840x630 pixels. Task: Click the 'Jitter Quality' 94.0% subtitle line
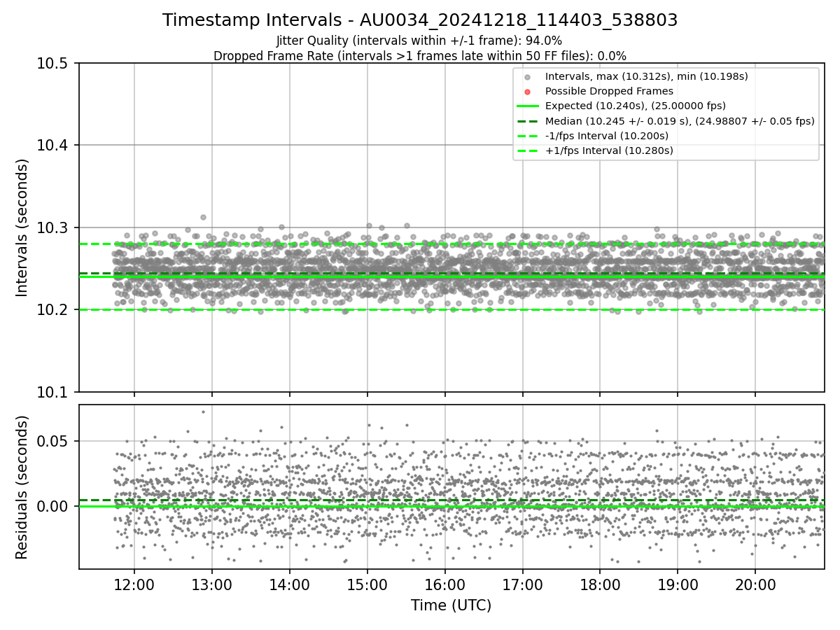coord(419,41)
